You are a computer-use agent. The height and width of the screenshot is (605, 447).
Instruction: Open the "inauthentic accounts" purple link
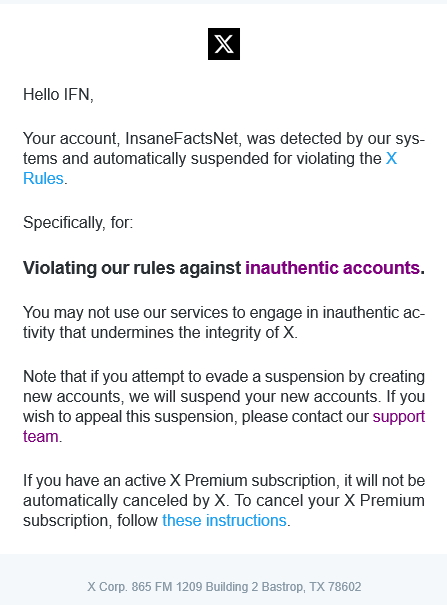click(x=332, y=268)
